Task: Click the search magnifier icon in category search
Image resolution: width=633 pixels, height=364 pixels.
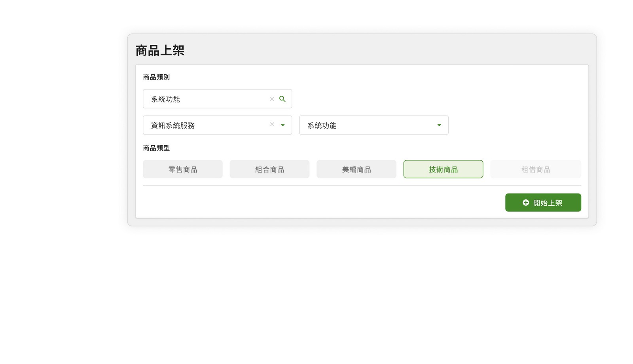Action: [x=282, y=99]
